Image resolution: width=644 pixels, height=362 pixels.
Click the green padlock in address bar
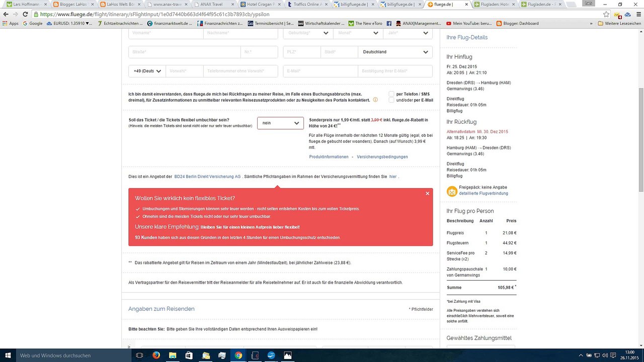(x=36, y=15)
